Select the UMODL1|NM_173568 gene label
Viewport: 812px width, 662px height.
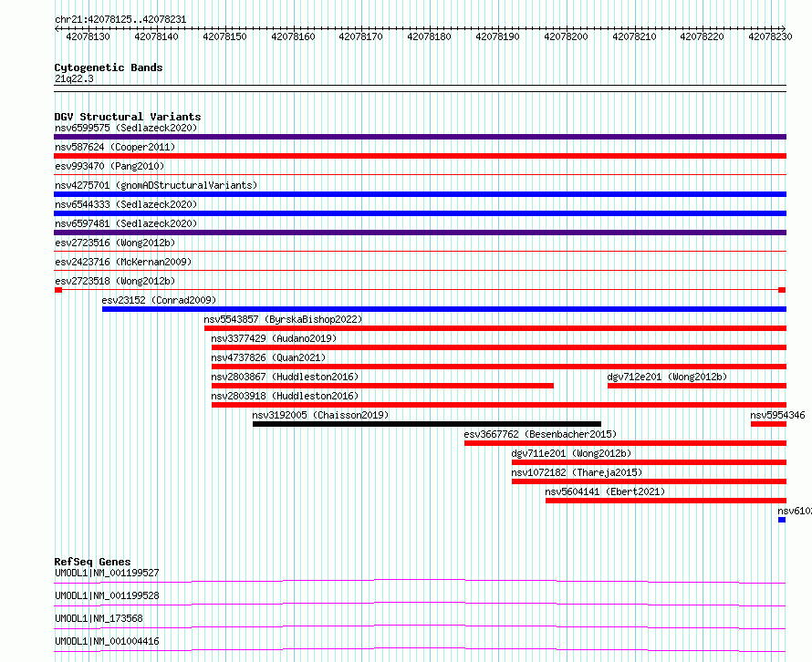point(99,618)
